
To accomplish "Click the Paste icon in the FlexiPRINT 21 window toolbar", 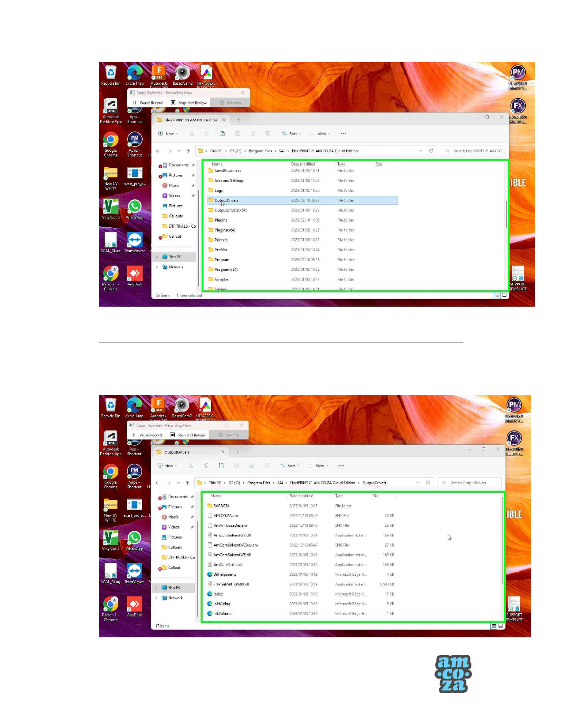I will tap(222, 134).
